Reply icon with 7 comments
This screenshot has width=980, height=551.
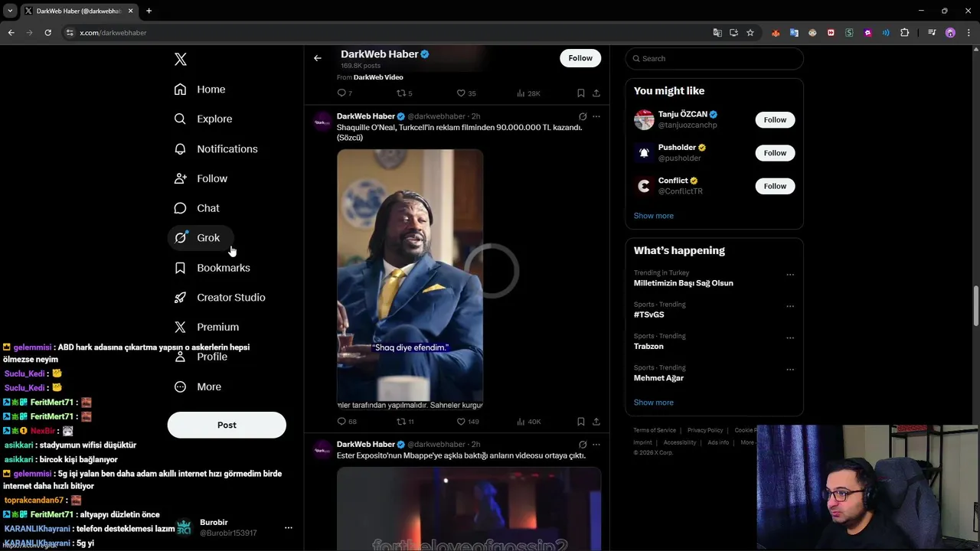(x=341, y=93)
